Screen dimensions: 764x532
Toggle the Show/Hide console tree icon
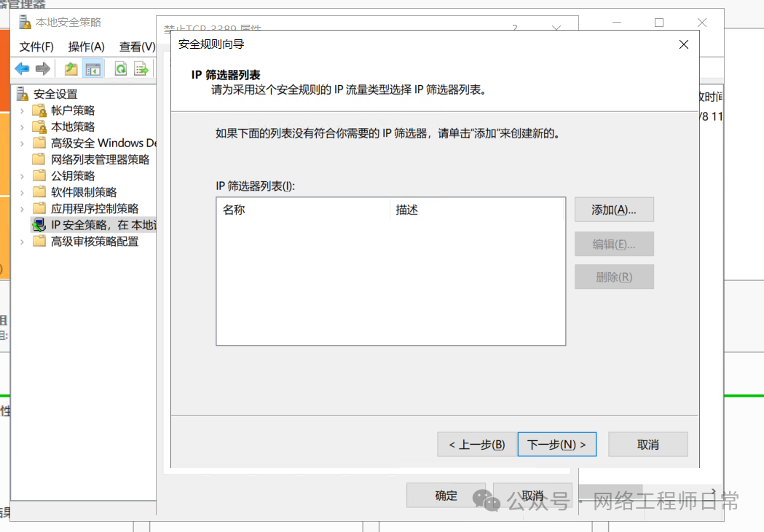[x=92, y=69]
